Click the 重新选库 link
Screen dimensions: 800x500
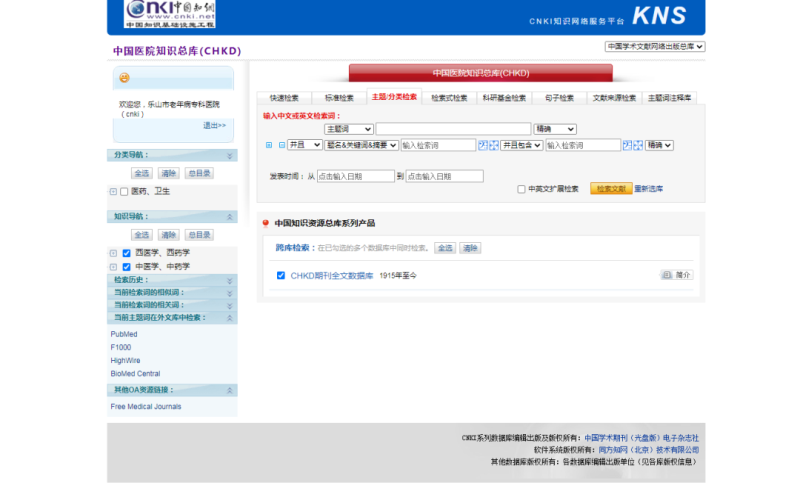(648, 189)
